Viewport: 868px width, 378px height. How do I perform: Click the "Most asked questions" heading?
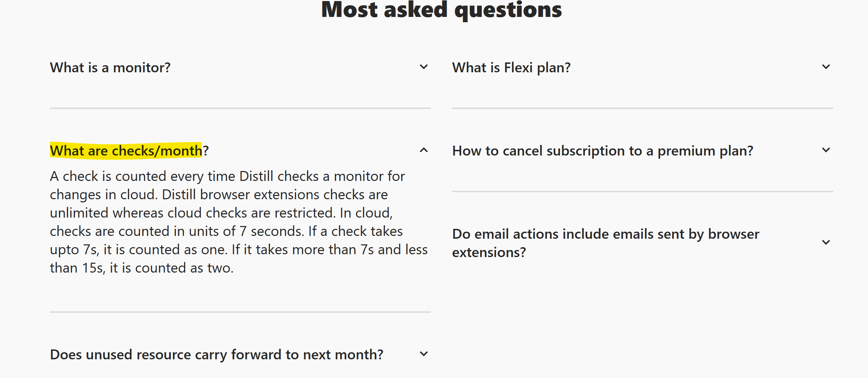coord(441,10)
